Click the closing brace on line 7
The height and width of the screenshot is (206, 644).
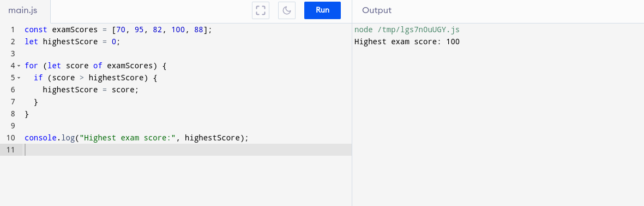point(36,102)
